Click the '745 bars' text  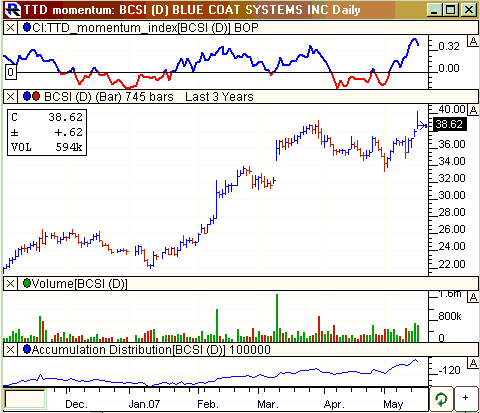[x=149, y=97]
